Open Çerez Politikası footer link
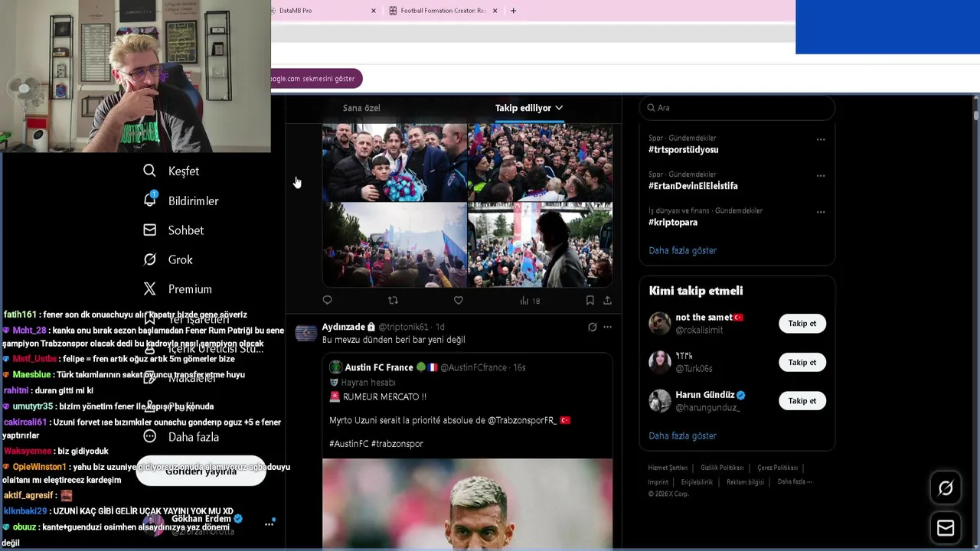 (x=777, y=468)
